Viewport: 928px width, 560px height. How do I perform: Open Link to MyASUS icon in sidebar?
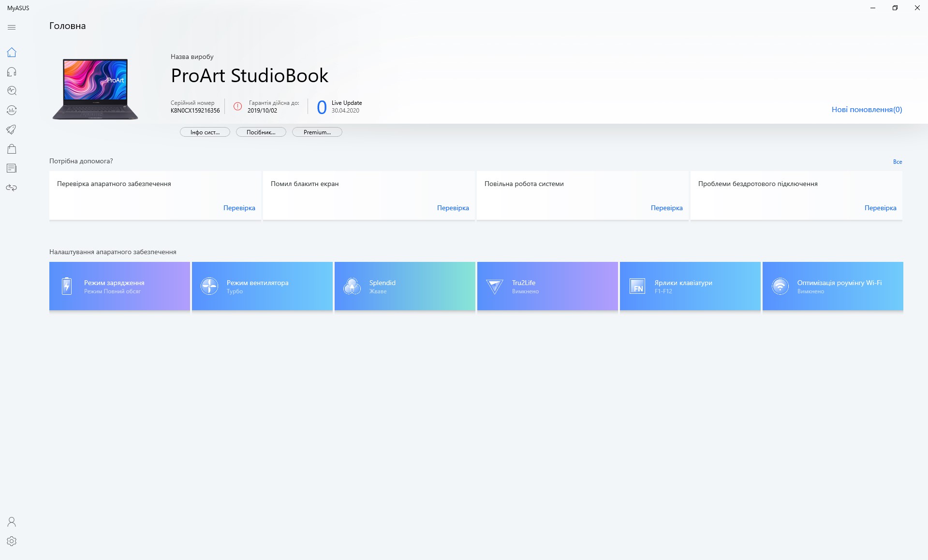[x=12, y=187]
